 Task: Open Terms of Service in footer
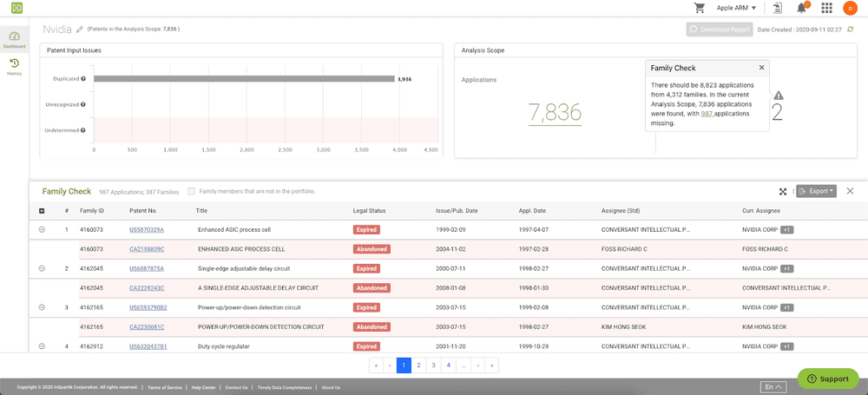pos(163,387)
